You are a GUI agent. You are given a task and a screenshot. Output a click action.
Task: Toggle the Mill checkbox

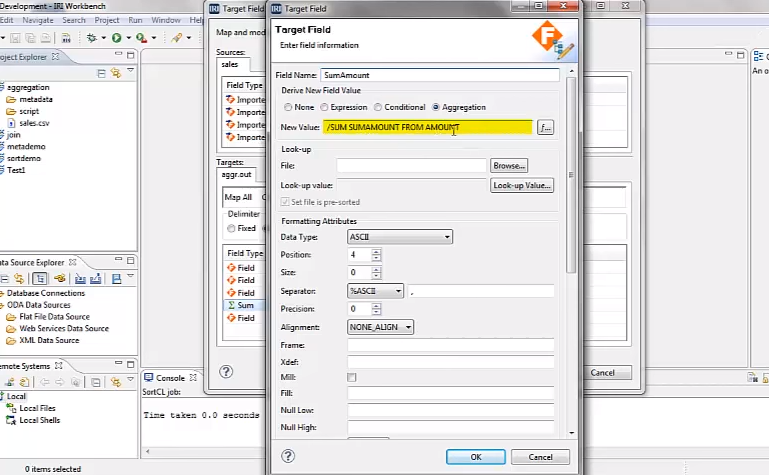coord(352,377)
